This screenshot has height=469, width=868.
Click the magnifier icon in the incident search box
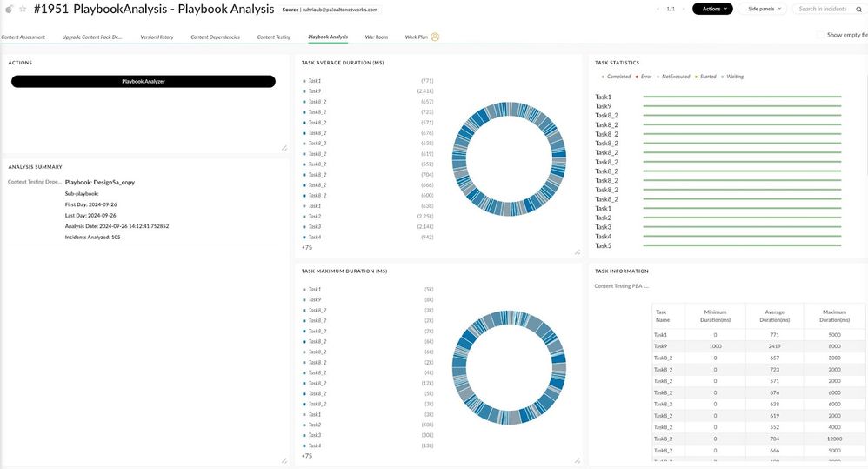point(858,9)
